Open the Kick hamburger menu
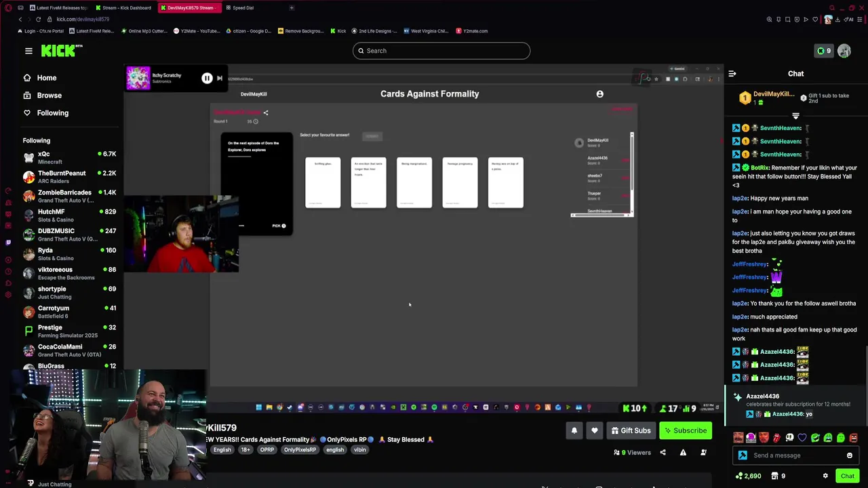 (x=28, y=51)
